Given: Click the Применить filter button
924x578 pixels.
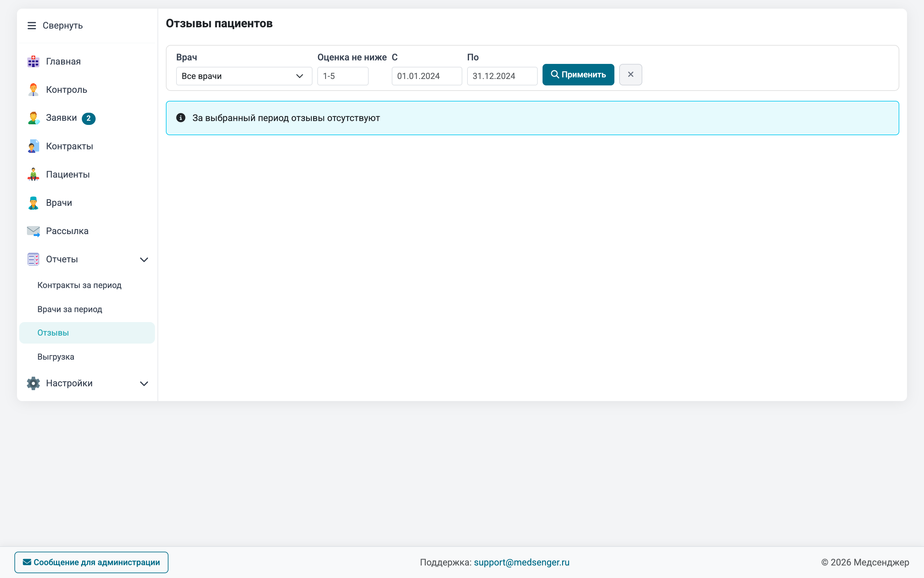Looking at the screenshot, I should coord(578,74).
